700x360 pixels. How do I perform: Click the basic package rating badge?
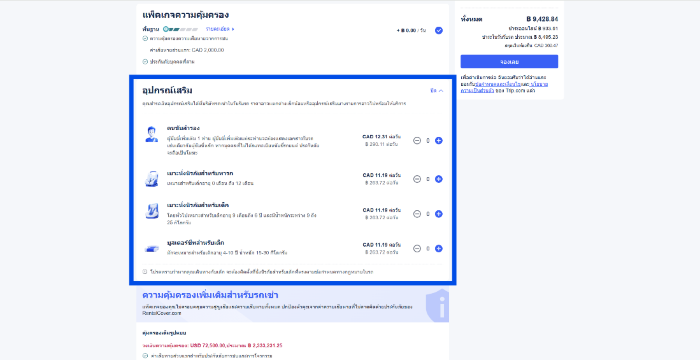pos(181,29)
